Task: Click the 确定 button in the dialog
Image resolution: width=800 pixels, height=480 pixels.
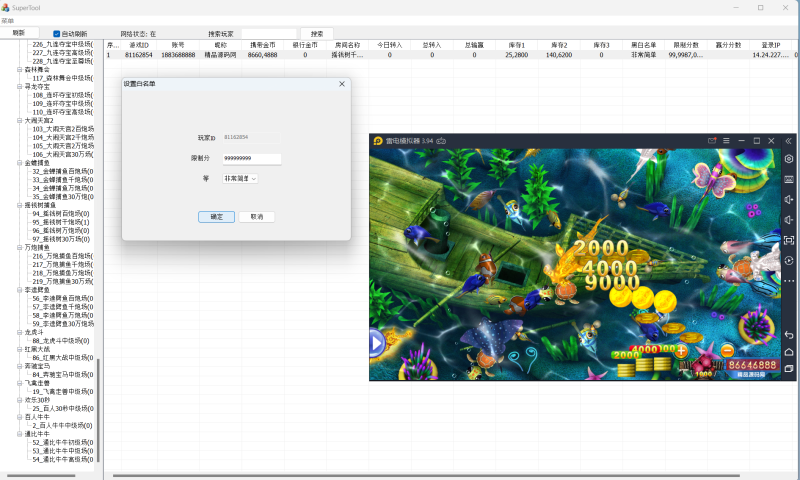Action: click(217, 216)
